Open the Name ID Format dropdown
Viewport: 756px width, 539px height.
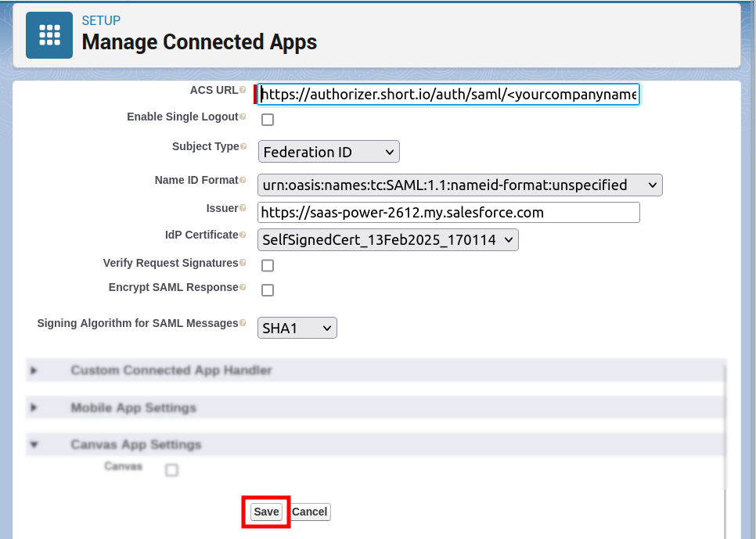tap(459, 185)
